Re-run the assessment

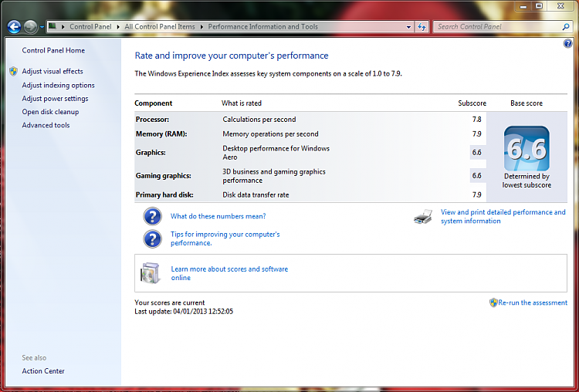(533, 302)
